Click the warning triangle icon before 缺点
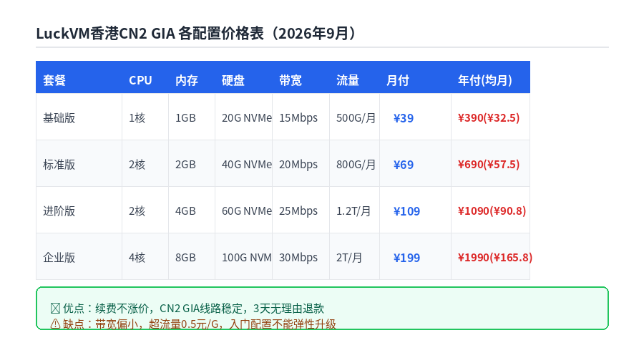 (x=55, y=324)
